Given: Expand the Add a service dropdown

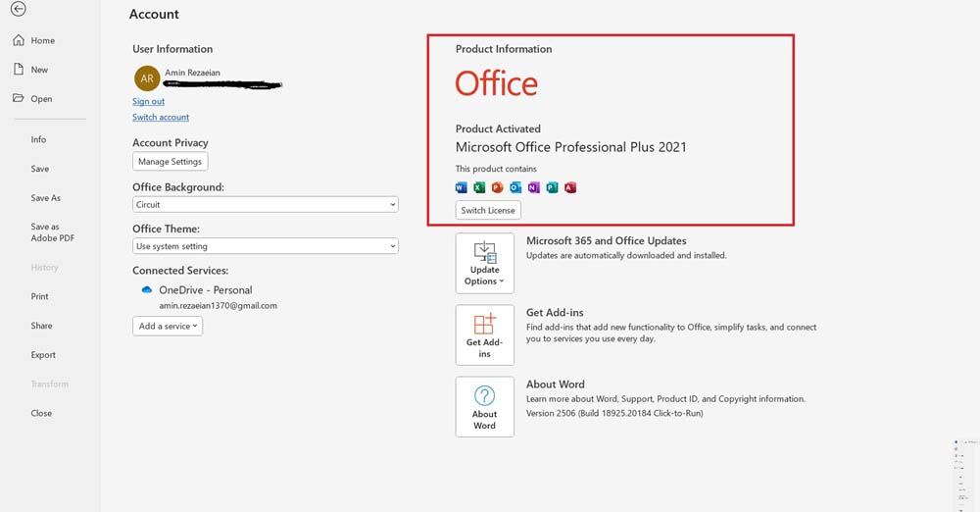Looking at the screenshot, I should tap(168, 327).
